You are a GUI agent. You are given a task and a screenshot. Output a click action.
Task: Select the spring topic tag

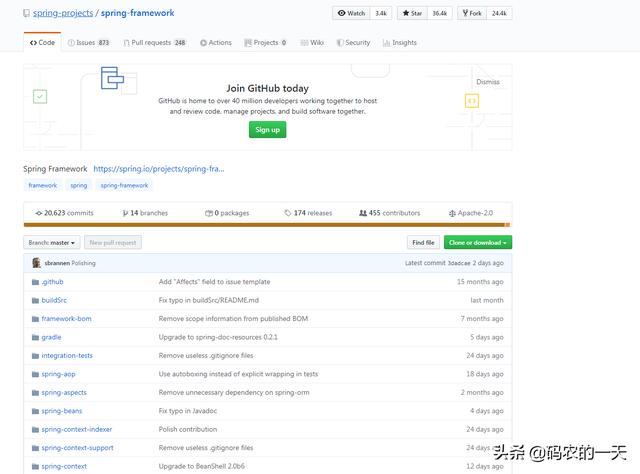click(x=79, y=185)
